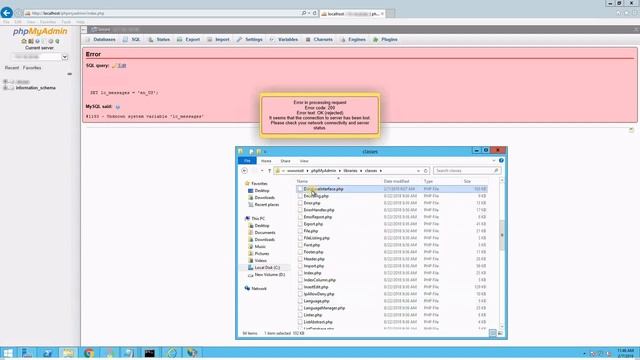Viewport: 640px width, 360px height.
Task: Open address bar history dropdown in Explorer
Action: pos(418,171)
